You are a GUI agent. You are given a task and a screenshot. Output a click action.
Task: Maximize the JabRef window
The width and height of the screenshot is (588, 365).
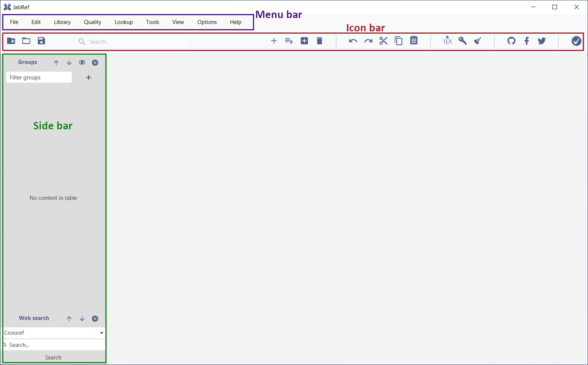click(555, 7)
